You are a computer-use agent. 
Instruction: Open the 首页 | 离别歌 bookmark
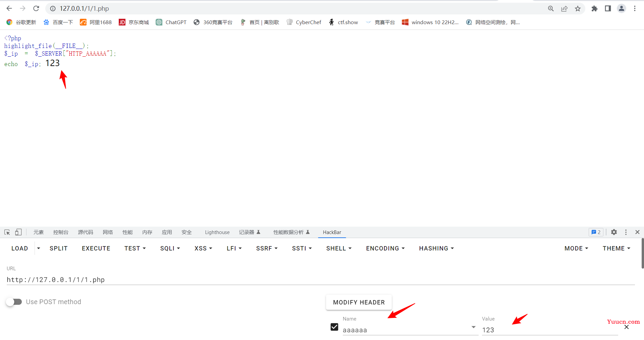click(260, 22)
